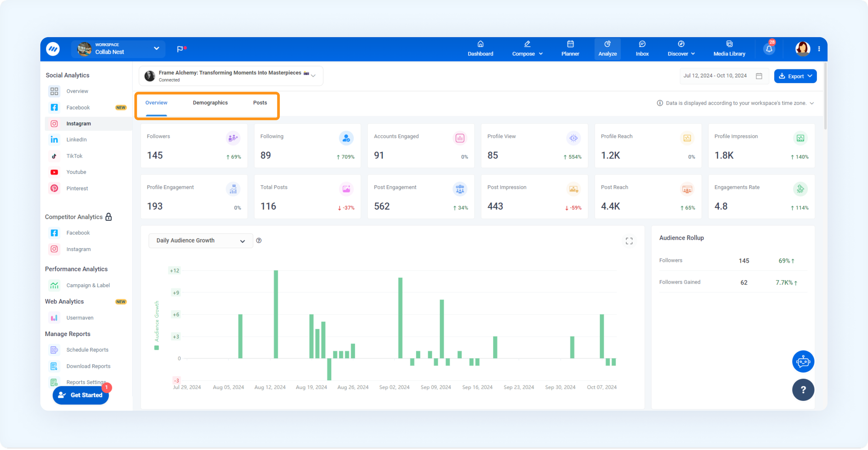Click the Daily Audience Growth info icon
This screenshot has height=450, width=868.
pos(259,240)
